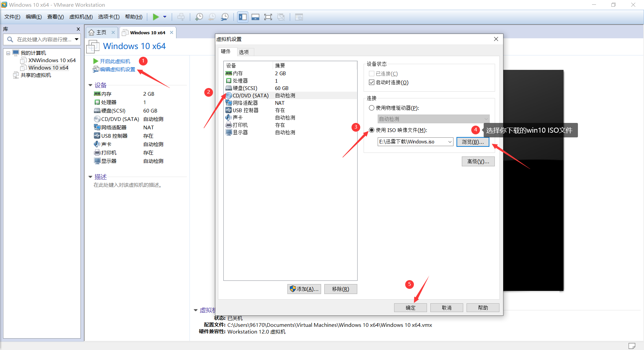Click the green power-on play toolbar icon
644x350 pixels.
click(156, 17)
